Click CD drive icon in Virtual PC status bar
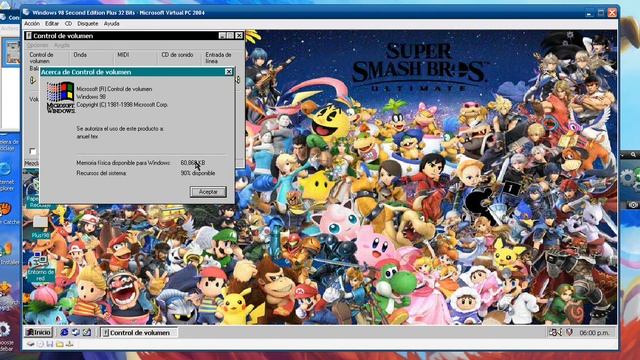Image resolution: width=640 pixels, height=360 pixels. tap(40, 344)
